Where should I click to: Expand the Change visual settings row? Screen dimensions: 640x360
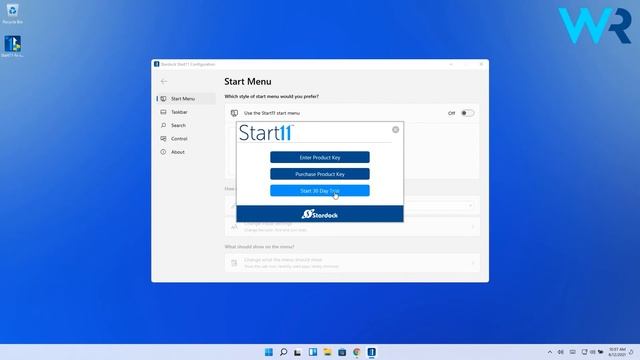(x=352, y=227)
